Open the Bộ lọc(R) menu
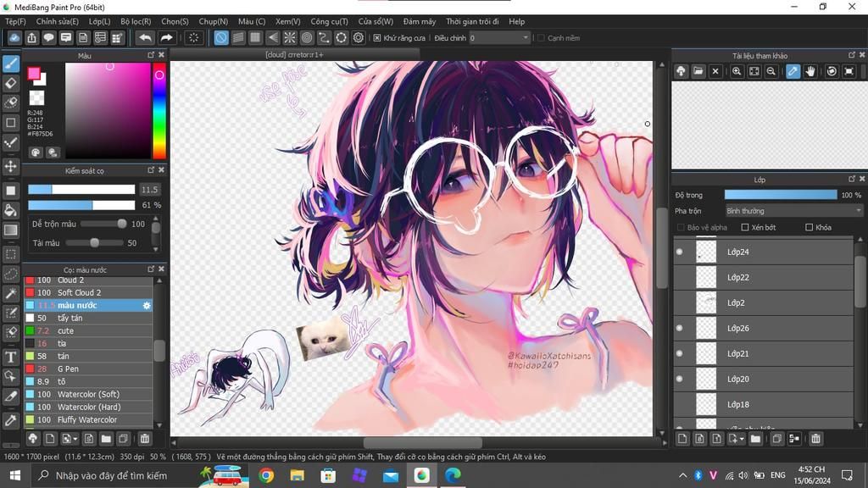868x488 pixels. (x=136, y=21)
